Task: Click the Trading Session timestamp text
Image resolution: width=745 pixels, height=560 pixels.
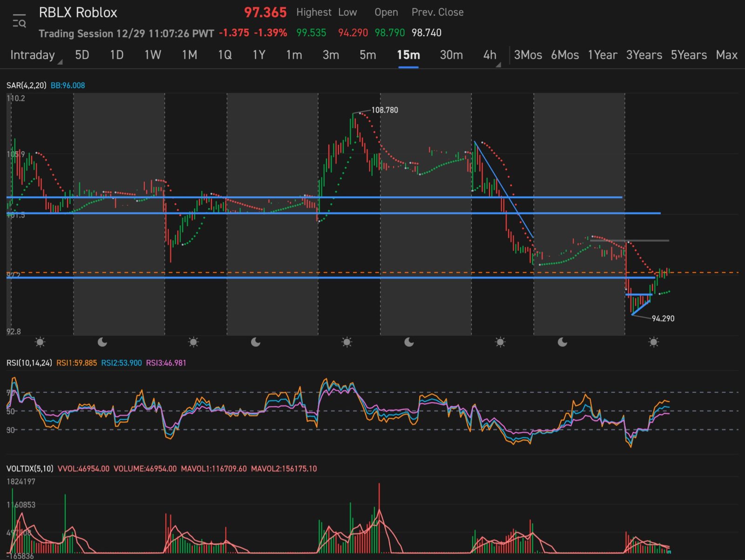Action: click(126, 34)
